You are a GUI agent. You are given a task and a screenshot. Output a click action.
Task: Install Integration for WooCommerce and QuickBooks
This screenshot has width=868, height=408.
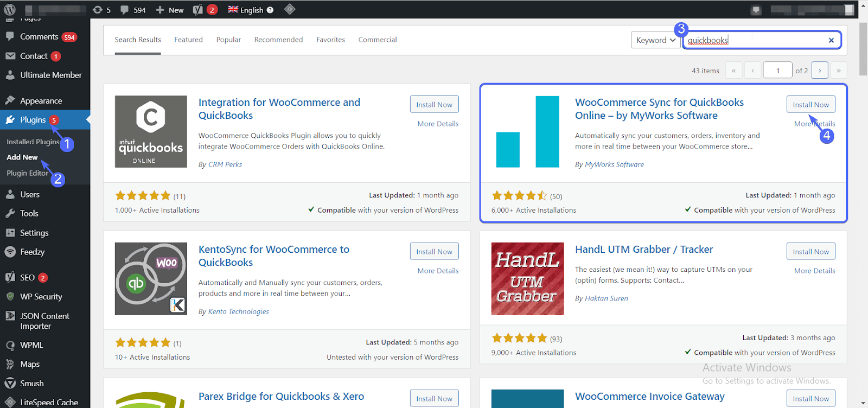(434, 105)
